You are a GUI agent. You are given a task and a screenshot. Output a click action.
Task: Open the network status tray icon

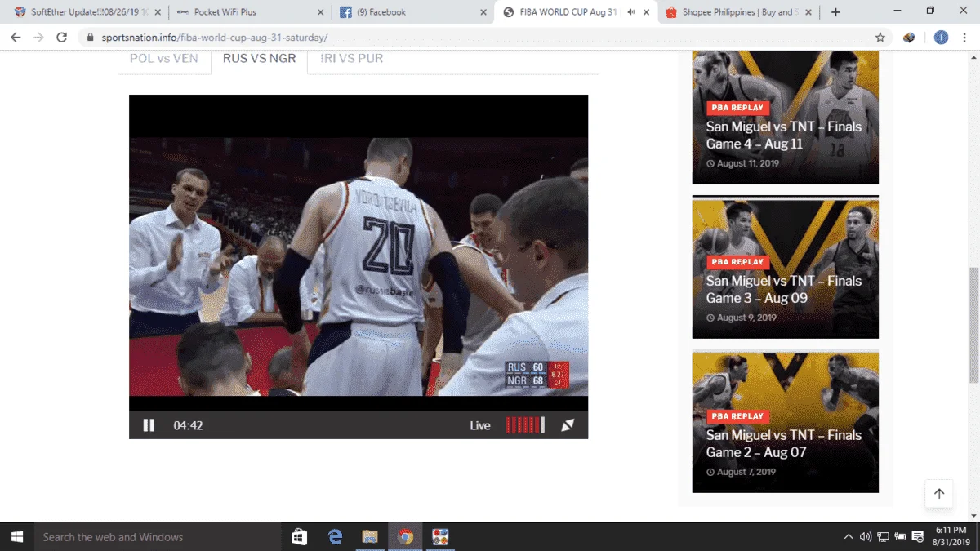883,537
